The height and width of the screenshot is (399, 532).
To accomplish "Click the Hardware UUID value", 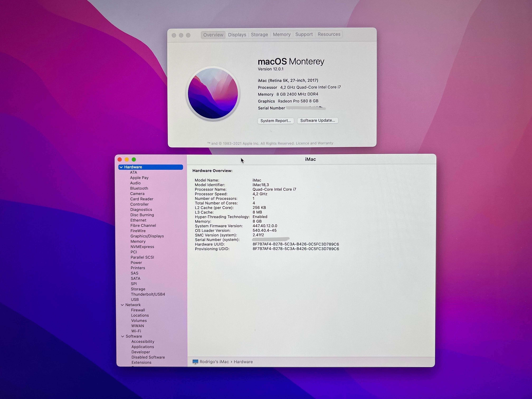I will [x=296, y=244].
